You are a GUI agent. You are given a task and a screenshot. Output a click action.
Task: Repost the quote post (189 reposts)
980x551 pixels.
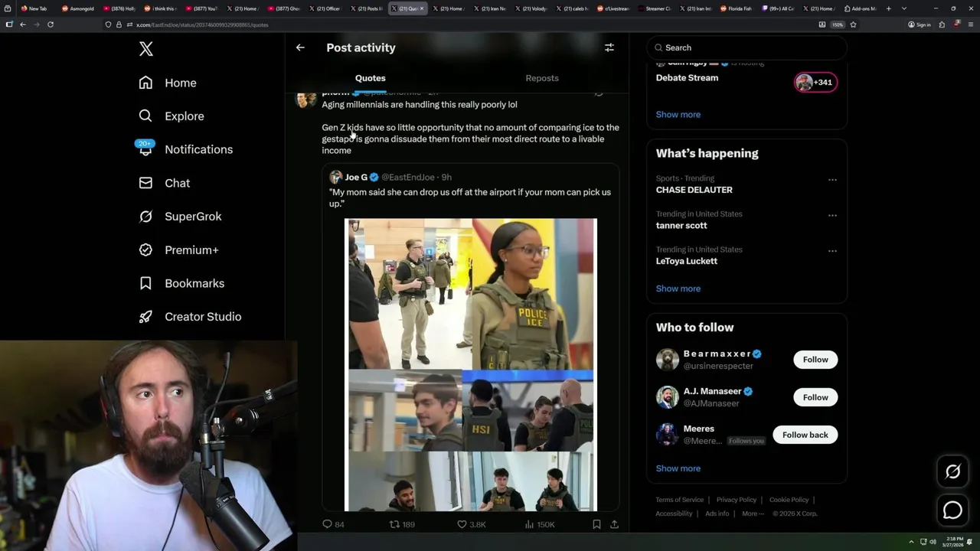(x=402, y=524)
